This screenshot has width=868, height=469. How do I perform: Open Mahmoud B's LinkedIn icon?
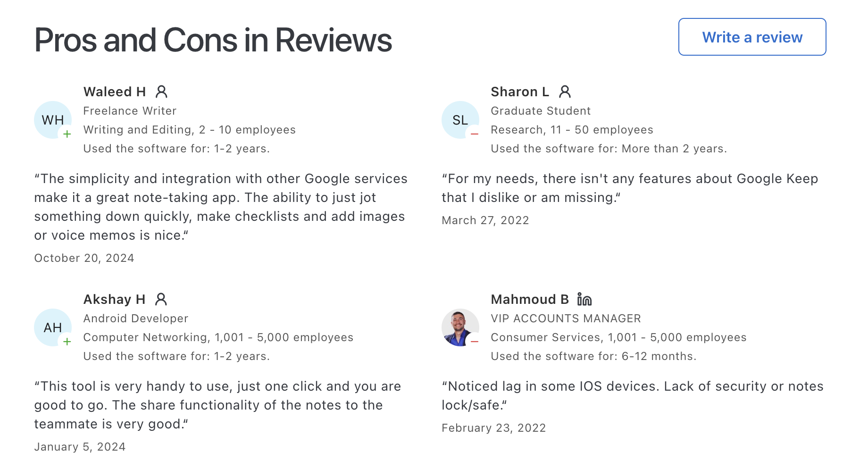click(584, 299)
